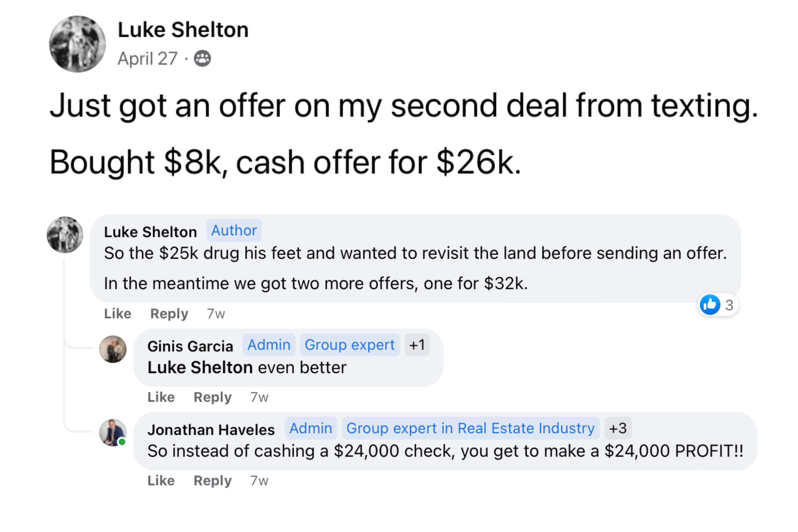798x532 pixels.
Task: Open Ginis Garcia's profile photo
Action: pyautogui.click(x=113, y=349)
